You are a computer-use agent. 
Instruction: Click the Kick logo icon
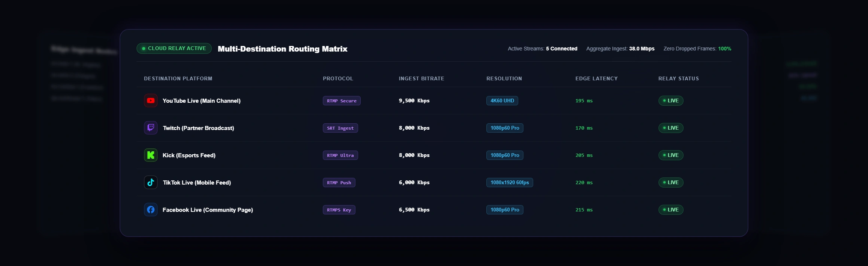coord(151,155)
